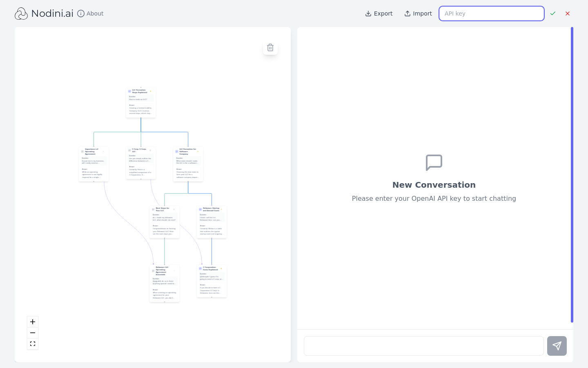Zoom out of the node canvas
This screenshot has height=368, width=588.
pos(33,333)
